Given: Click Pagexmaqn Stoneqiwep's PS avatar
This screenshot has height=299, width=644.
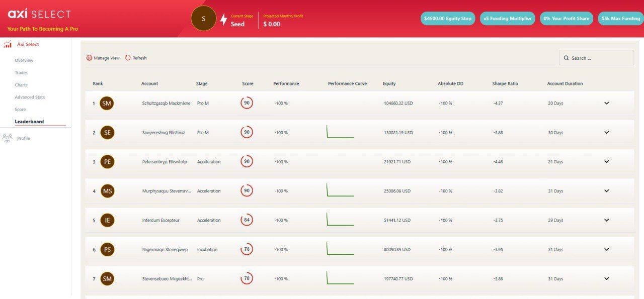Looking at the screenshot, I should coord(109,249).
